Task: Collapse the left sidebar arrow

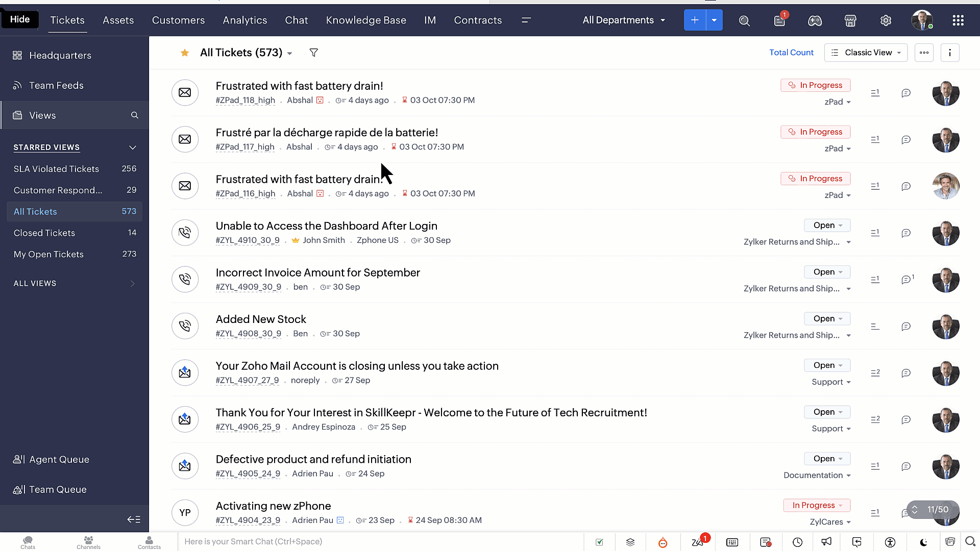Action: point(134,519)
